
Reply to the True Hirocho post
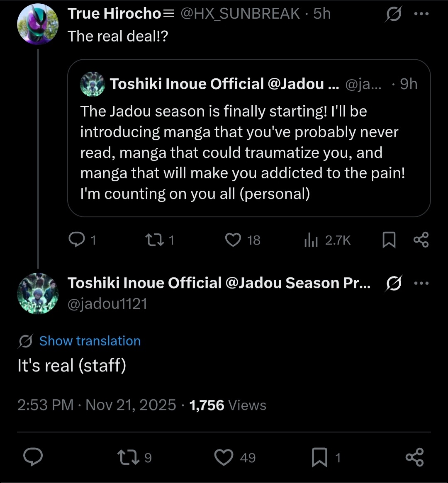pyautogui.click(x=77, y=240)
